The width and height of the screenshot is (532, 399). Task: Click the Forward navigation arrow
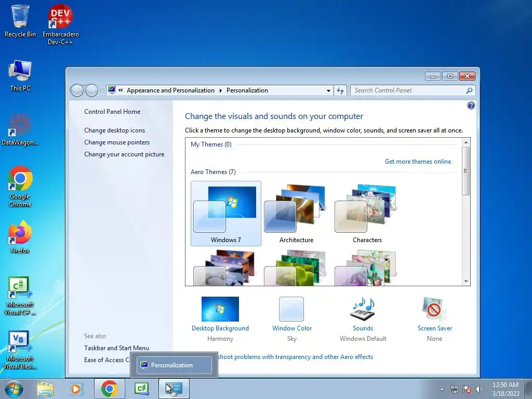pyautogui.click(x=91, y=90)
